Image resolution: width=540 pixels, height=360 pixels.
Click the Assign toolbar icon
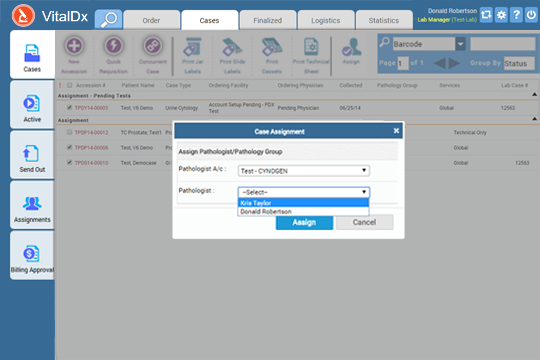[351, 47]
